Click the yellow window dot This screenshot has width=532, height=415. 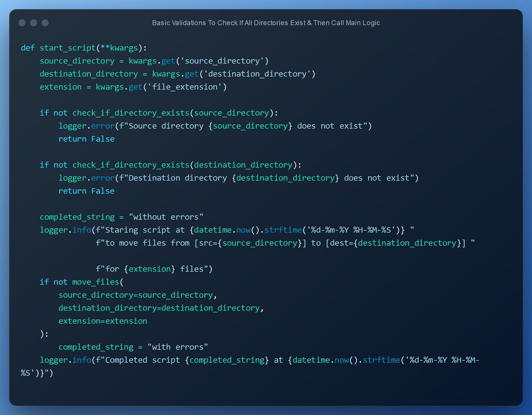click(33, 23)
